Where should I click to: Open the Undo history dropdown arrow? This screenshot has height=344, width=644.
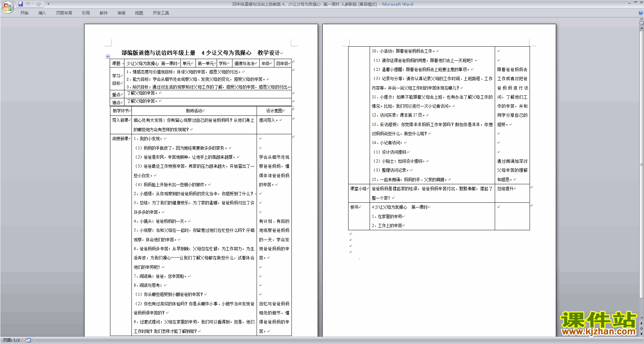[33, 4]
